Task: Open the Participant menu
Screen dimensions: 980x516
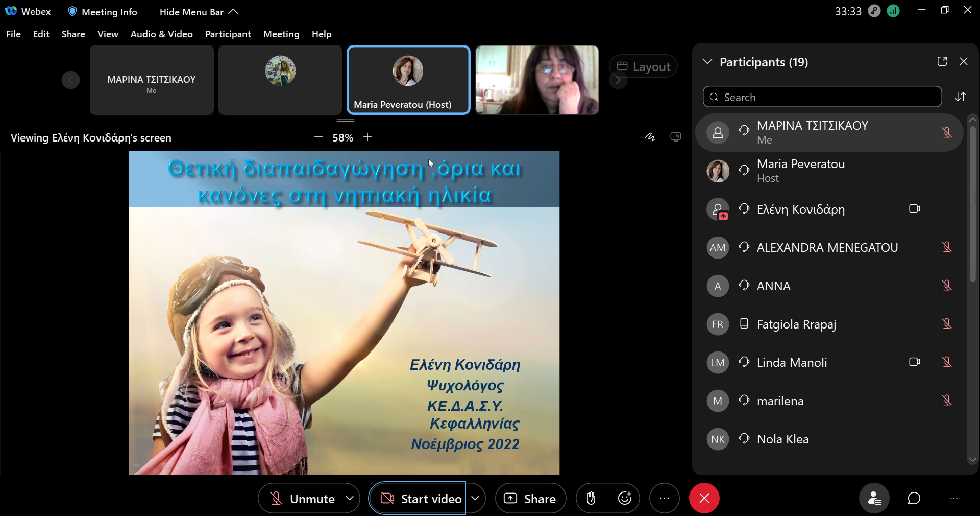Action: click(228, 34)
